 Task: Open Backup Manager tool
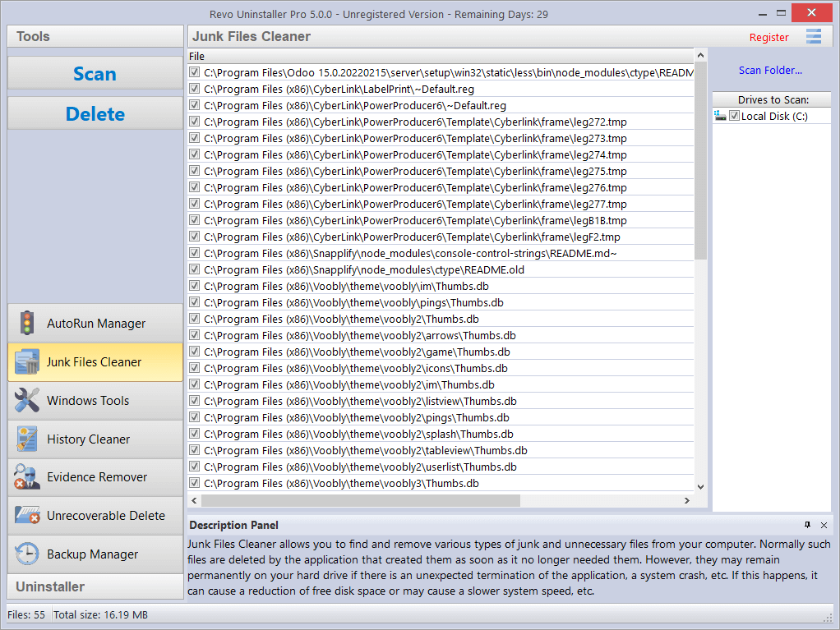(x=95, y=554)
